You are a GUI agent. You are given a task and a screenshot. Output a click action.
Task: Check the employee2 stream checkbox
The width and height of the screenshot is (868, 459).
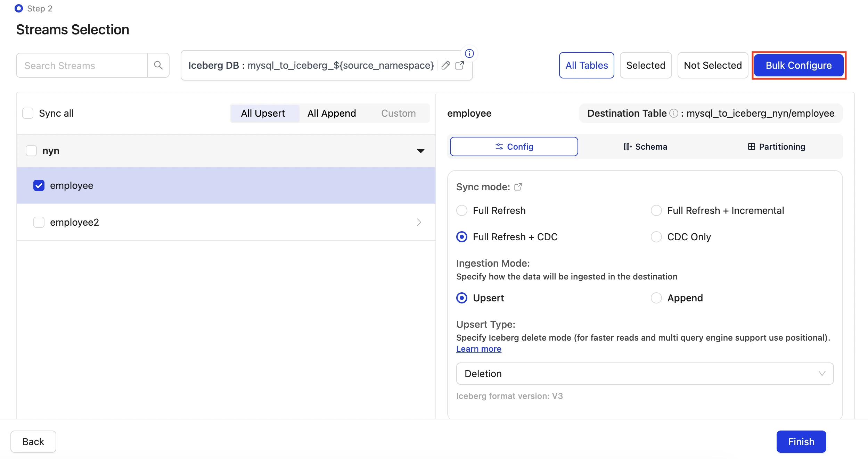(39, 222)
